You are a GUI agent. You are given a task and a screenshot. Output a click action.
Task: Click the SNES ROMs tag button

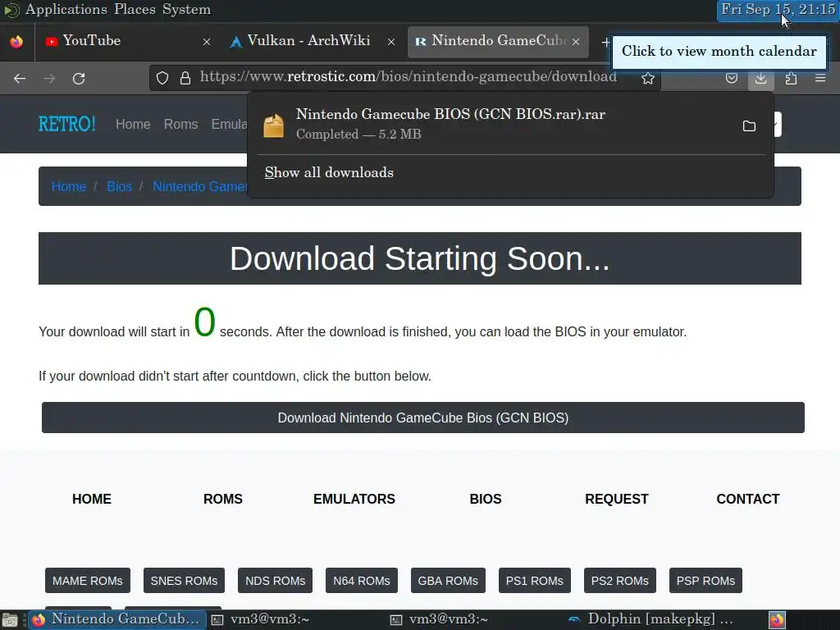(x=184, y=581)
